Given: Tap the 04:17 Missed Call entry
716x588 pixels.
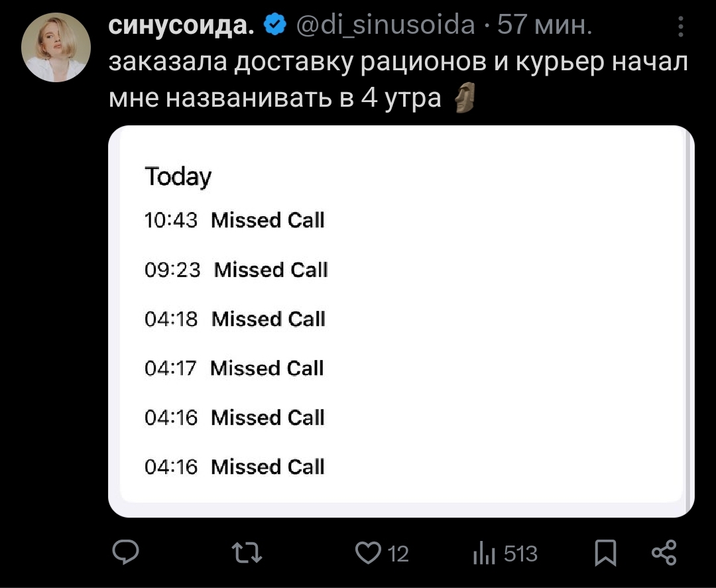Looking at the screenshot, I should pyautogui.click(x=234, y=368).
